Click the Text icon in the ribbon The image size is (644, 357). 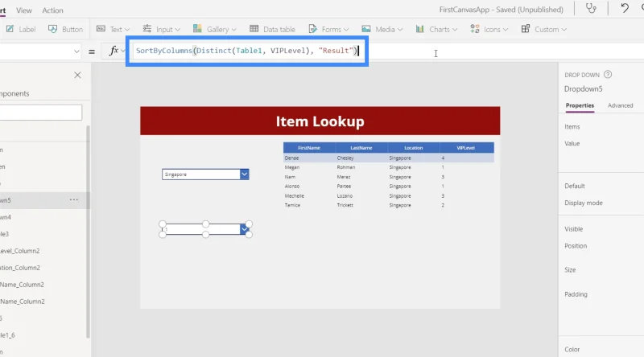101,29
